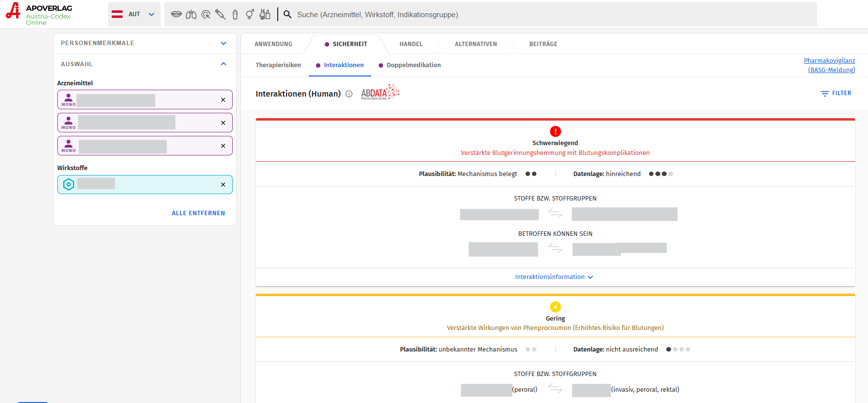Click the 'Interaktionen (Human)' heading

click(x=298, y=94)
